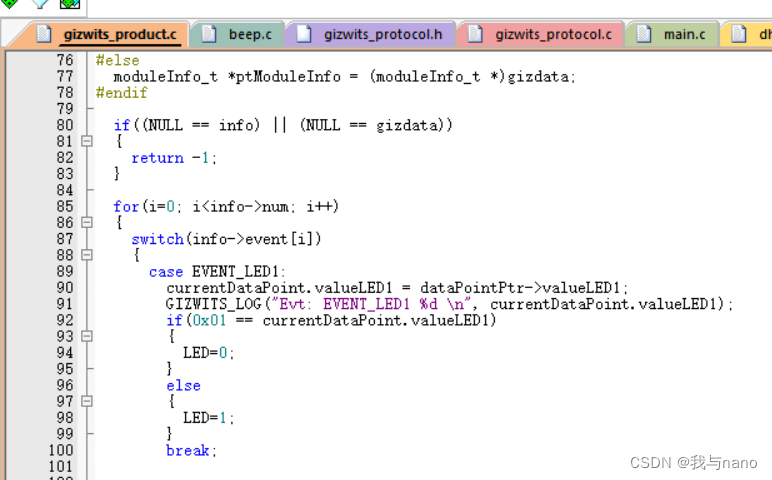This screenshot has width=772, height=480.
Task: Click 'switch(info->event[i])' line
Action: 226,239
